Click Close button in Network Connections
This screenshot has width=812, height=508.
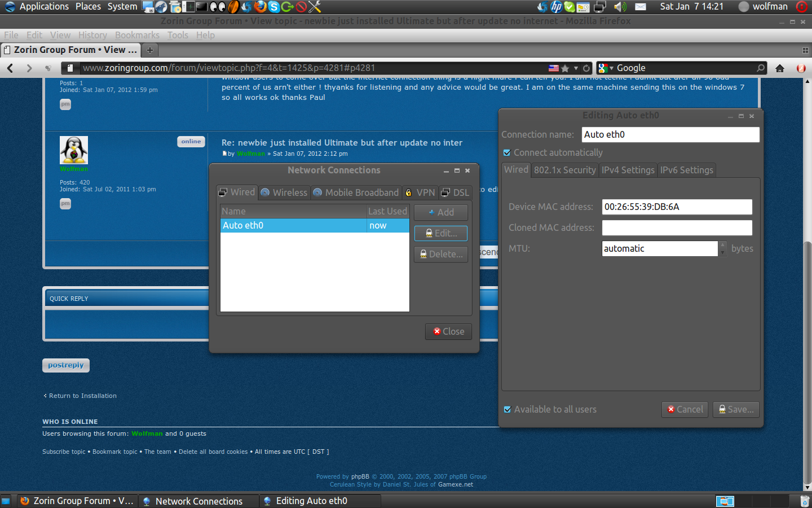[x=448, y=331]
